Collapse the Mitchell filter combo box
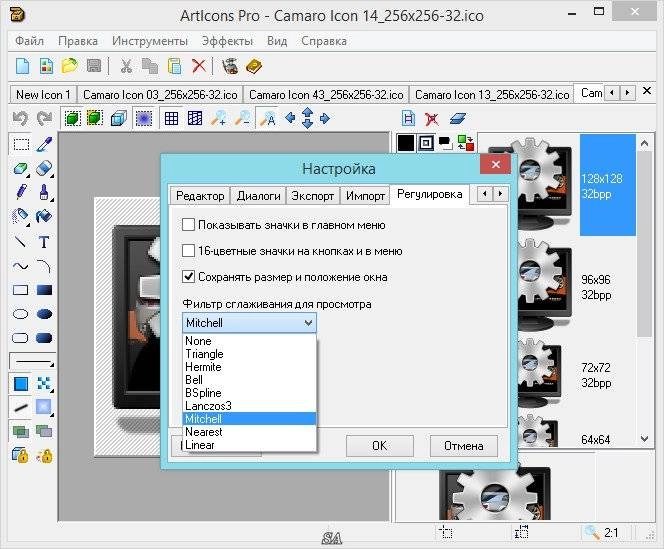664x549 pixels. click(x=308, y=323)
